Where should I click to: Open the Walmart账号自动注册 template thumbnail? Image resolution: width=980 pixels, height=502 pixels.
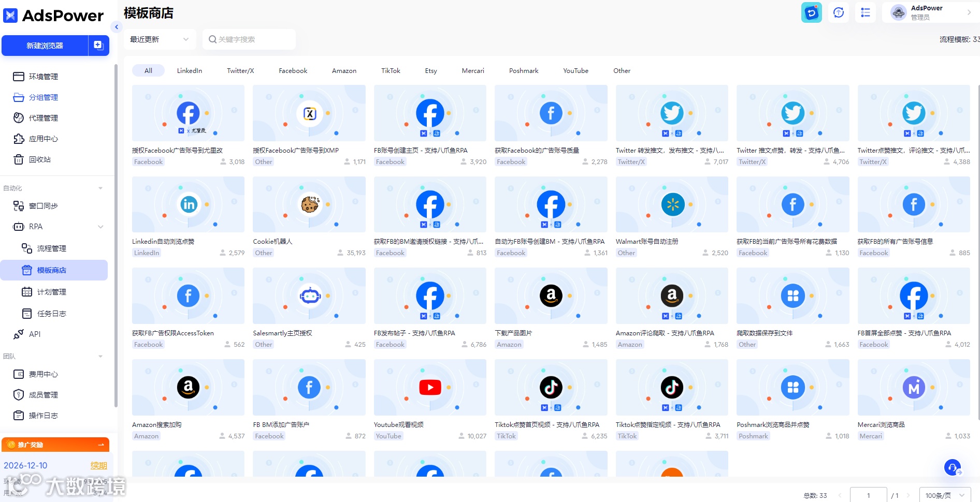(672, 204)
